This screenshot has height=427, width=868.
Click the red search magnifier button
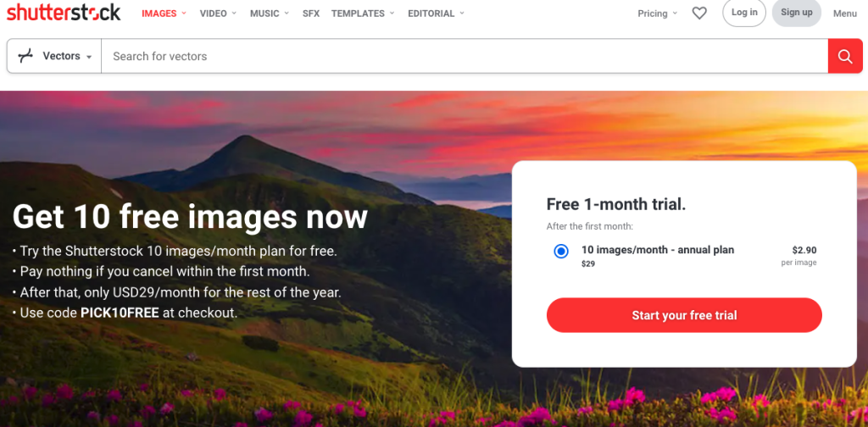tap(845, 56)
